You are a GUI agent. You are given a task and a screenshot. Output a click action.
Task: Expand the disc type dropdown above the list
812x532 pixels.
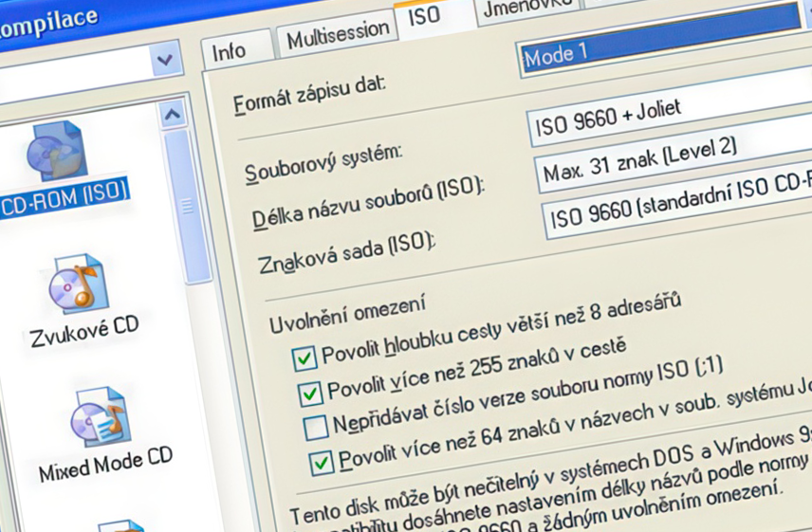click(166, 61)
